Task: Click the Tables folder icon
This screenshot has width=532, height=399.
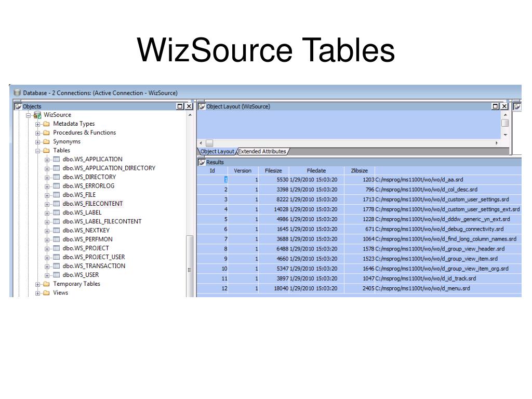Action: click(x=46, y=150)
